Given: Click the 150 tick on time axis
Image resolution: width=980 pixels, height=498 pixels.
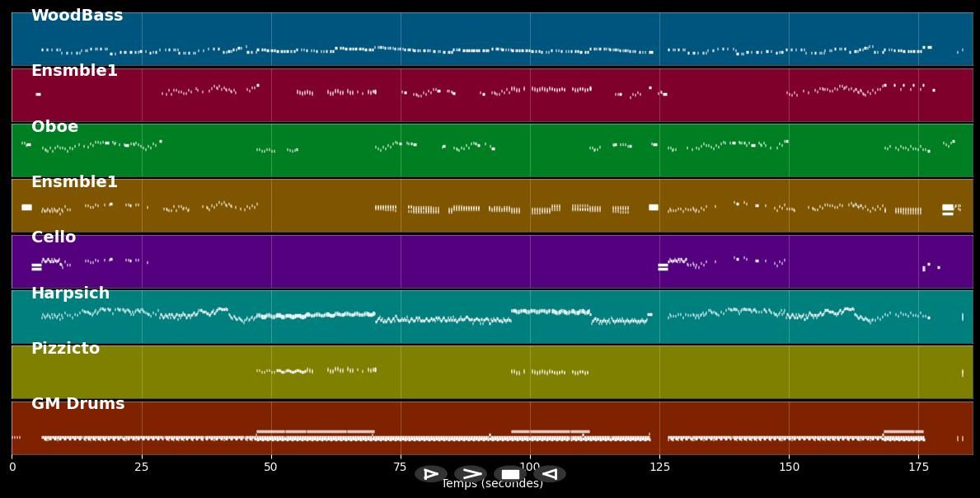Looking at the screenshot, I should (x=789, y=467).
